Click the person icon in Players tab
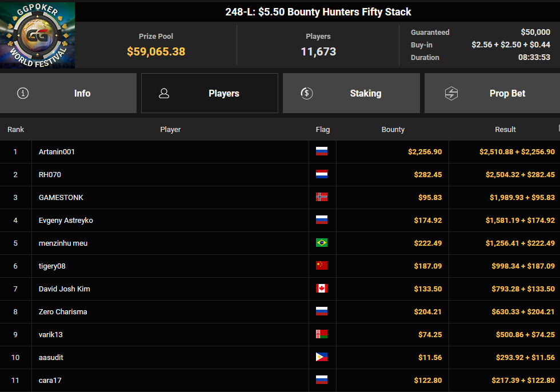Image resolution: width=560 pixels, height=392 pixels. (164, 93)
